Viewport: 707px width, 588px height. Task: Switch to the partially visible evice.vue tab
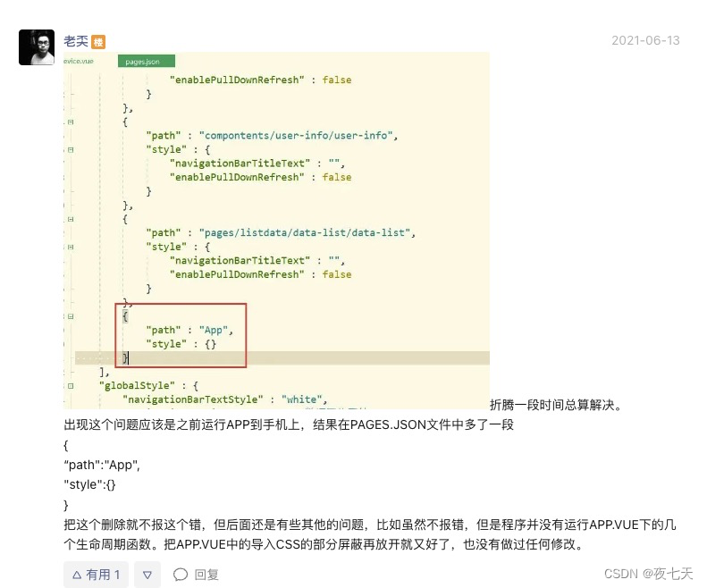click(79, 62)
